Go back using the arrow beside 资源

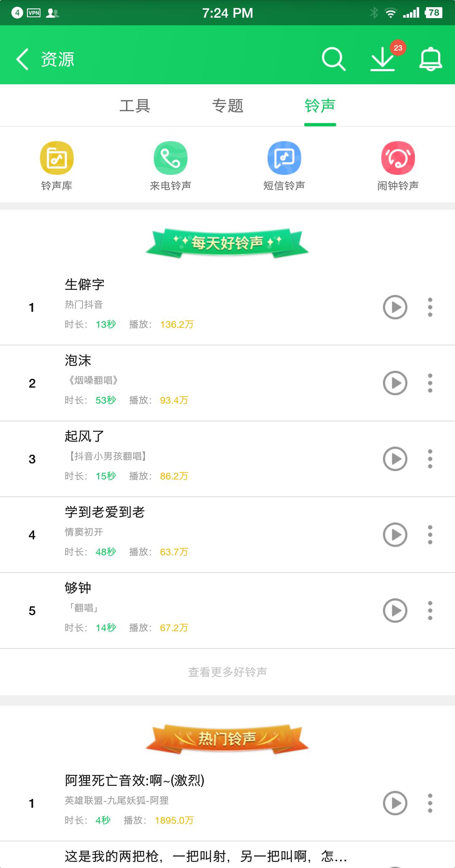[x=23, y=59]
